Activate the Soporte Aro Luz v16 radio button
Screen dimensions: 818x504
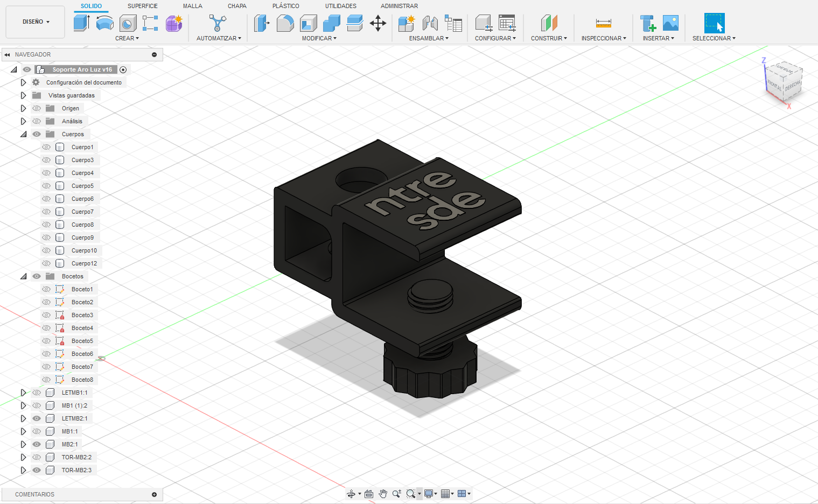point(123,69)
